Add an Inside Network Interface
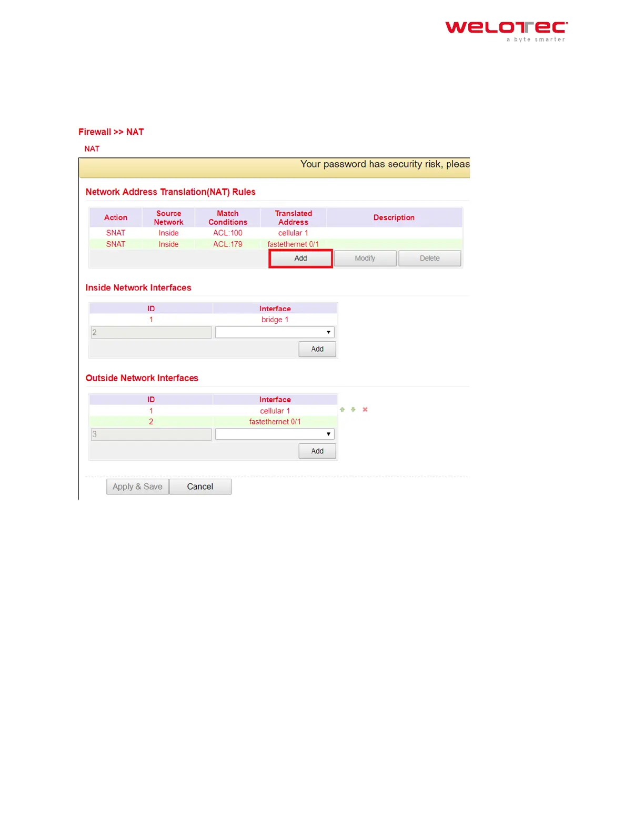Image resolution: width=644 pixels, height=834 pixels. point(317,349)
